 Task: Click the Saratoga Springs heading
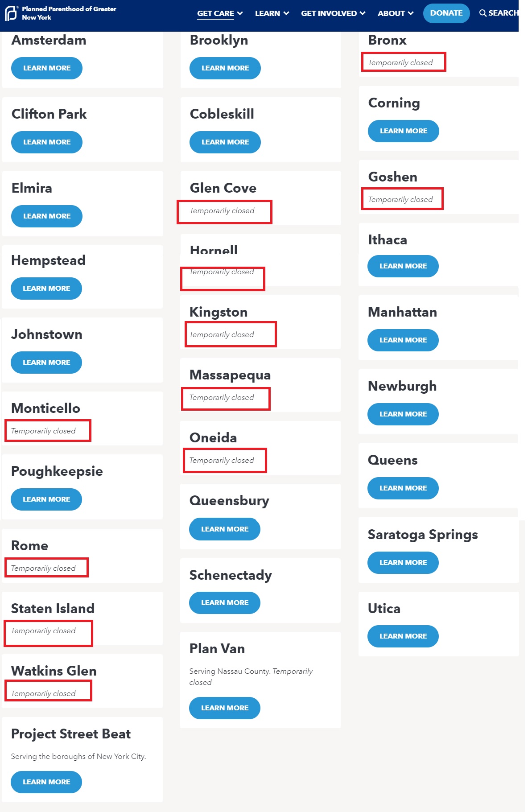pos(423,535)
